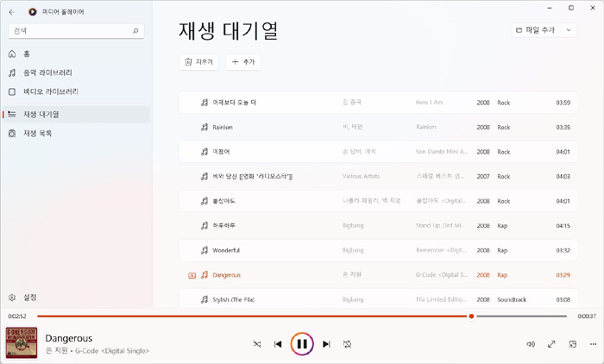Open album Here I Am
The width and height of the screenshot is (604, 364).
click(429, 103)
